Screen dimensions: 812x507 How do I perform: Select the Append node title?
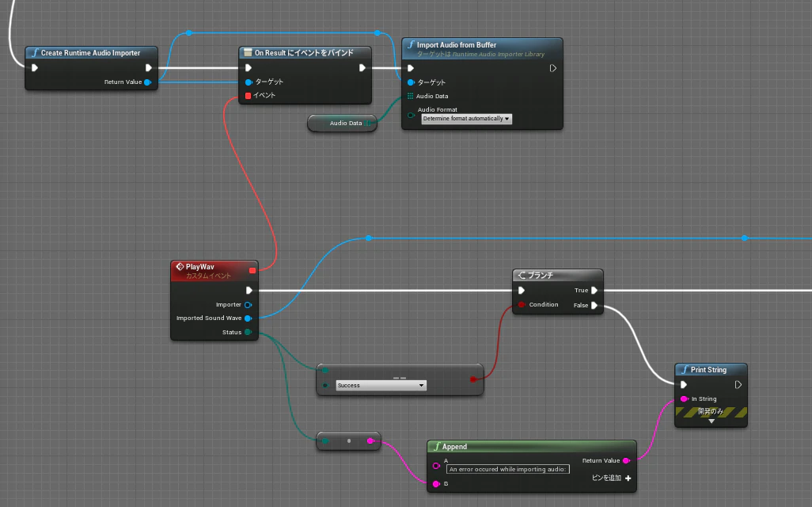pos(455,446)
